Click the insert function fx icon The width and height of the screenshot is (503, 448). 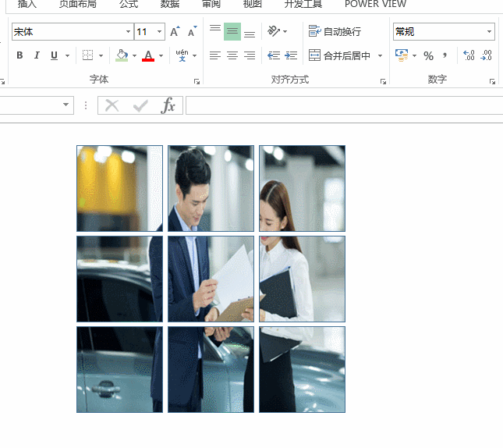coord(168,105)
